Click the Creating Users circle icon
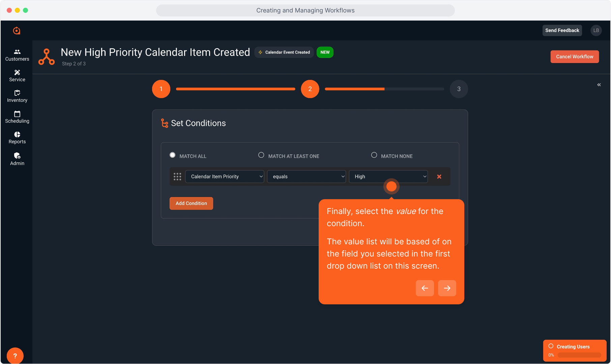Screen dimensions: 611x364 point(551,346)
